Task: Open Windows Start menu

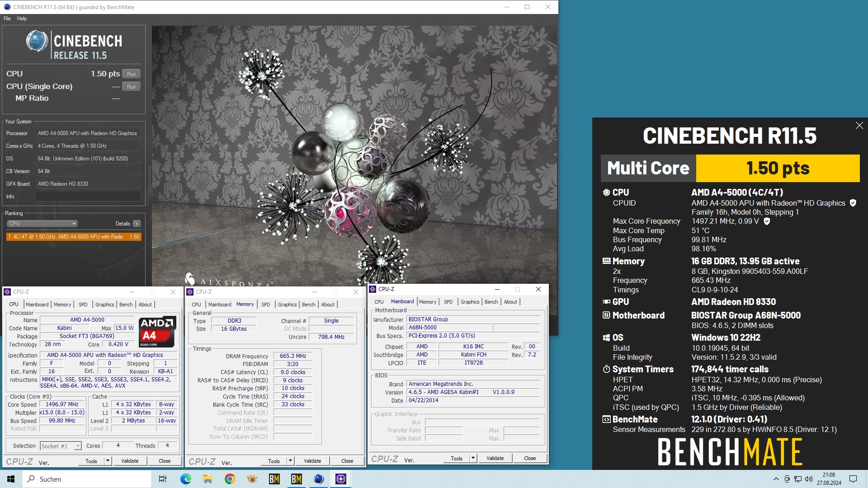Action: coord(11,479)
